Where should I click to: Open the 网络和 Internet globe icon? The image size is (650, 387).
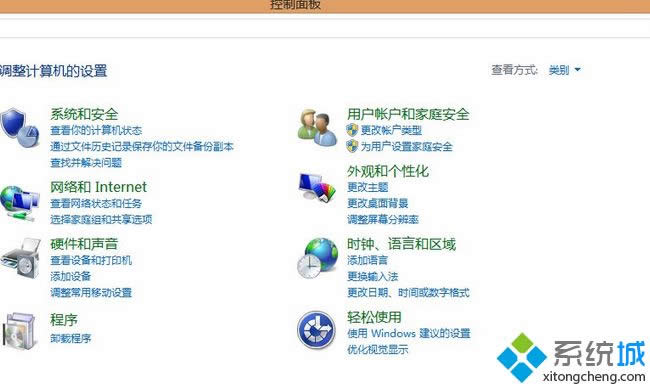coord(19,203)
